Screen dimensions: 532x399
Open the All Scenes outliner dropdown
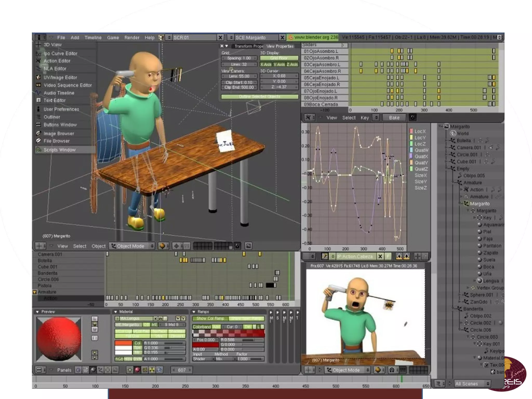click(x=472, y=384)
